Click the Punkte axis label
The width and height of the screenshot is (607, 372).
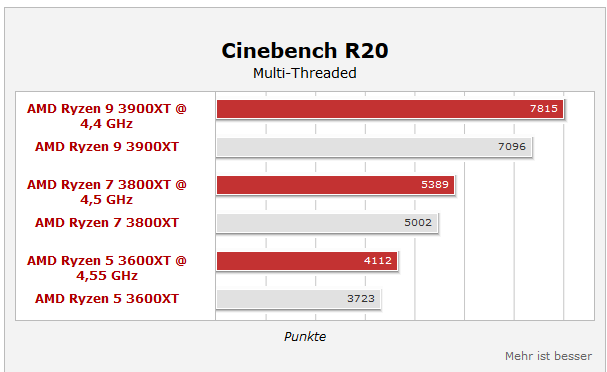pyautogui.click(x=305, y=337)
